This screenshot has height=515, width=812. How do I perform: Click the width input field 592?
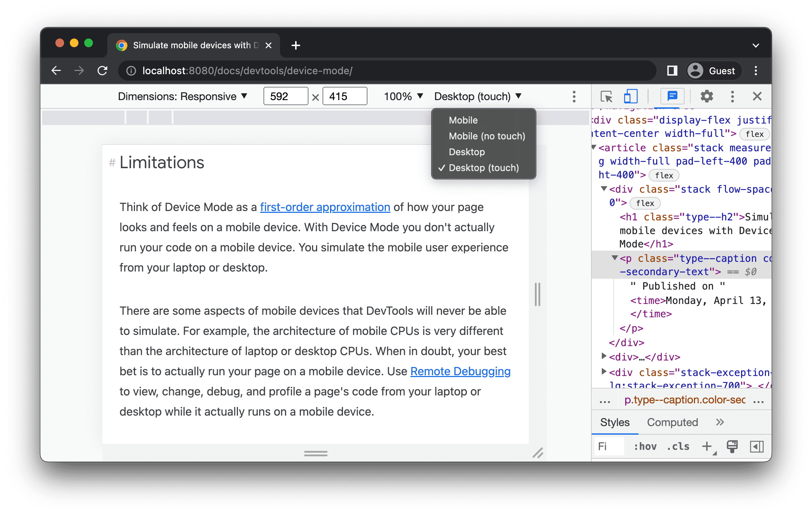pyautogui.click(x=284, y=97)
